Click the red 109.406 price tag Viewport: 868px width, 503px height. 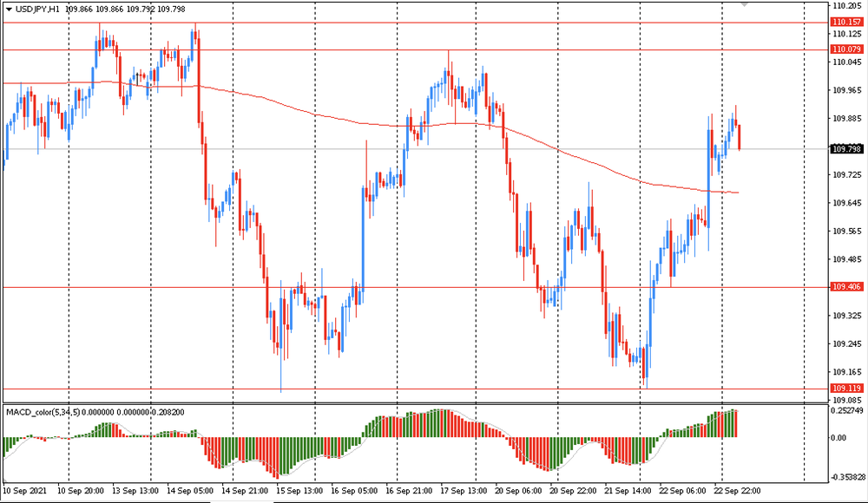pos(846,287)
